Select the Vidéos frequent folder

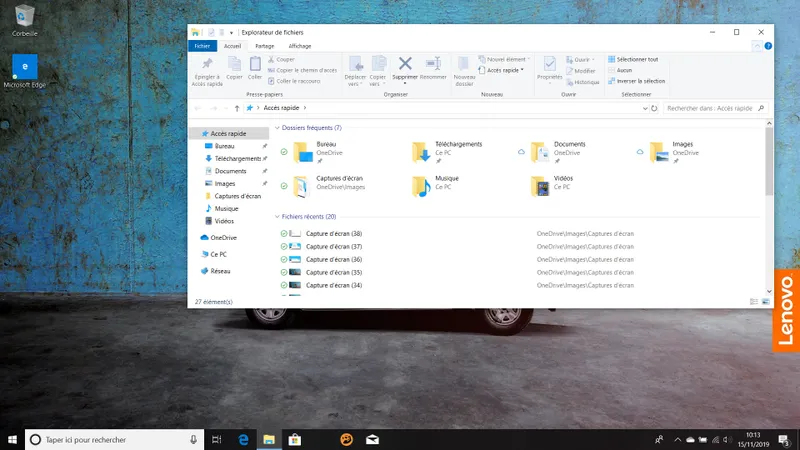(552, 186)
